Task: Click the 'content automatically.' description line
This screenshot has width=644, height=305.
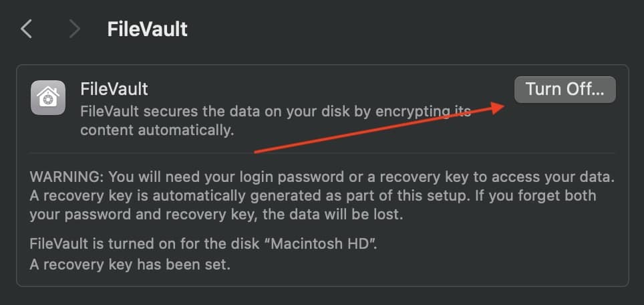Action: click(157, 130)
